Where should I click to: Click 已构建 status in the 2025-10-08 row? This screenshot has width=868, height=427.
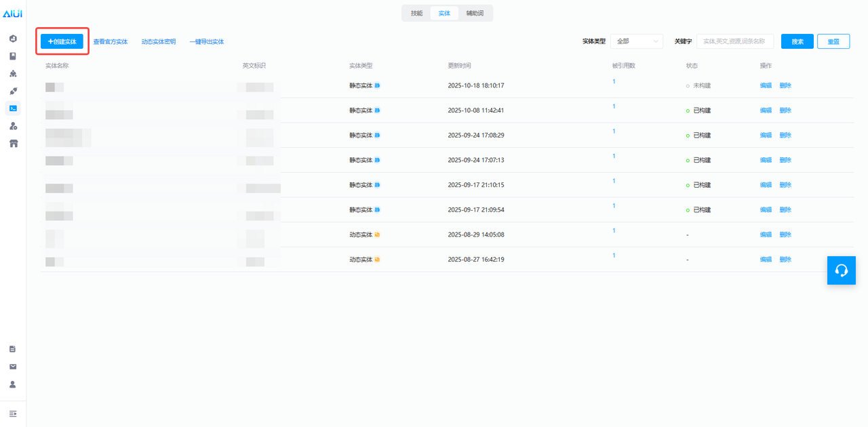[702, 110]
